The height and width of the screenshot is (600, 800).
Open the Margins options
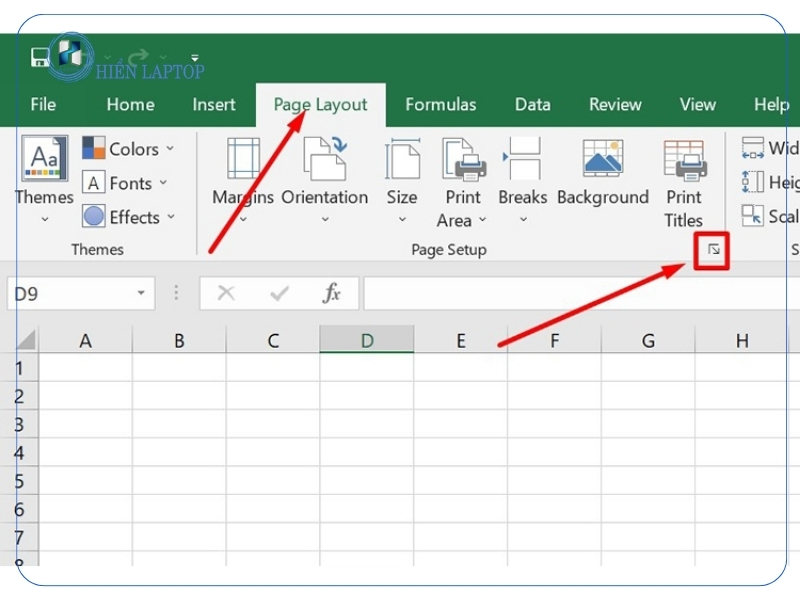[243, 180]
